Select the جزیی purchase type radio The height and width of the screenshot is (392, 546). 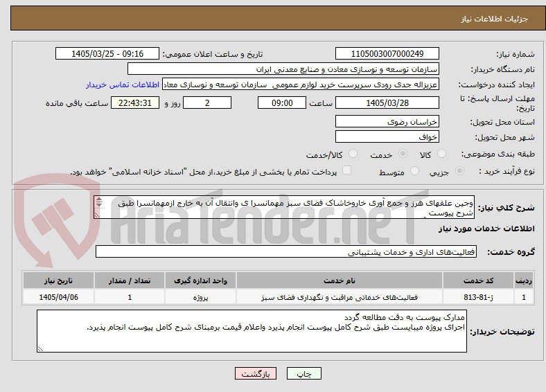tap(459, 171)
